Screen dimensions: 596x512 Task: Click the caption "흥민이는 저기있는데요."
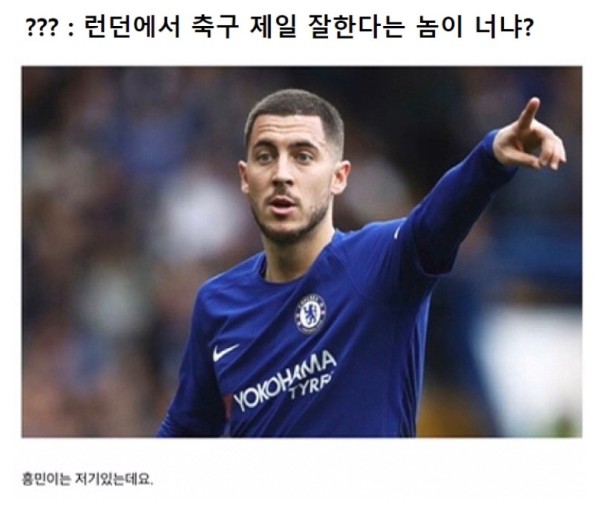[87, 479]
